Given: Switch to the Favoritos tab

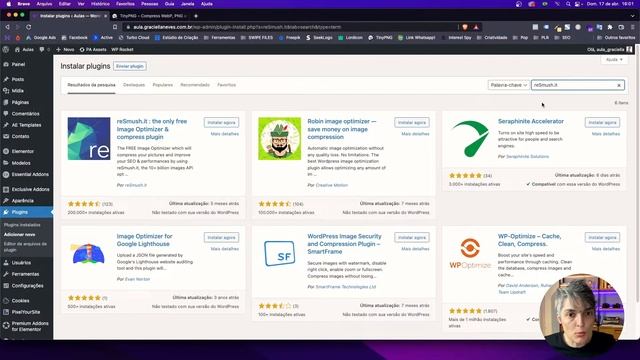Looking at the screenshot, I should 227,85.
